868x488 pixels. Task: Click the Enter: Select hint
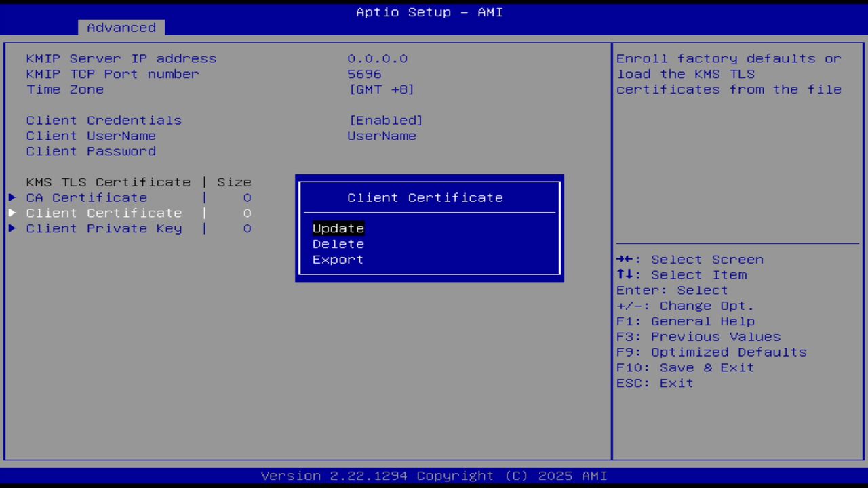click(x=672, y=290)
